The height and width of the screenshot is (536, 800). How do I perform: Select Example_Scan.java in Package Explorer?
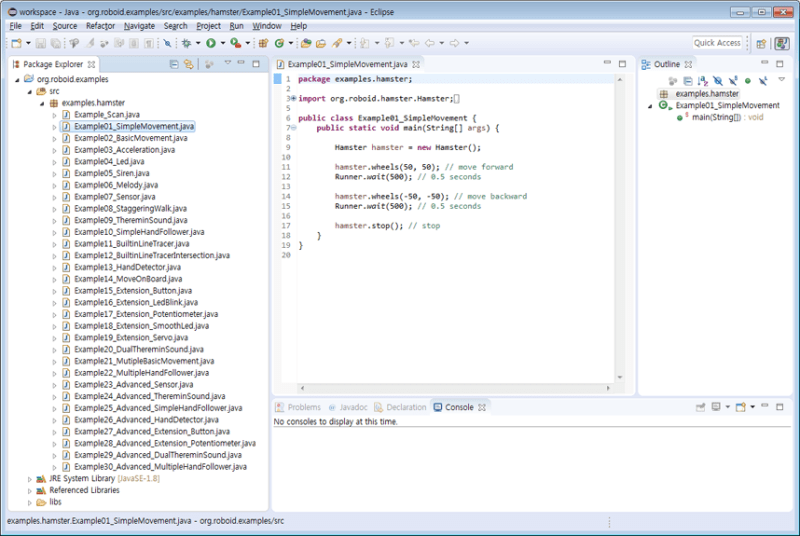107,115
